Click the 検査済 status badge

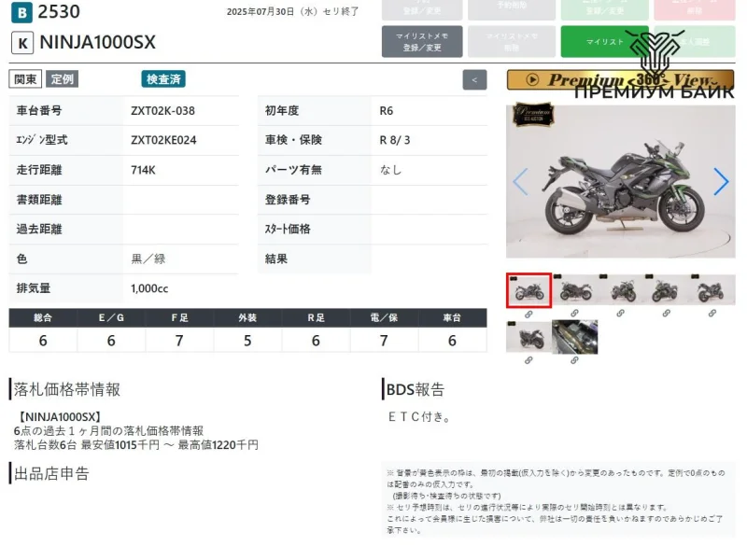pos(163,79)
